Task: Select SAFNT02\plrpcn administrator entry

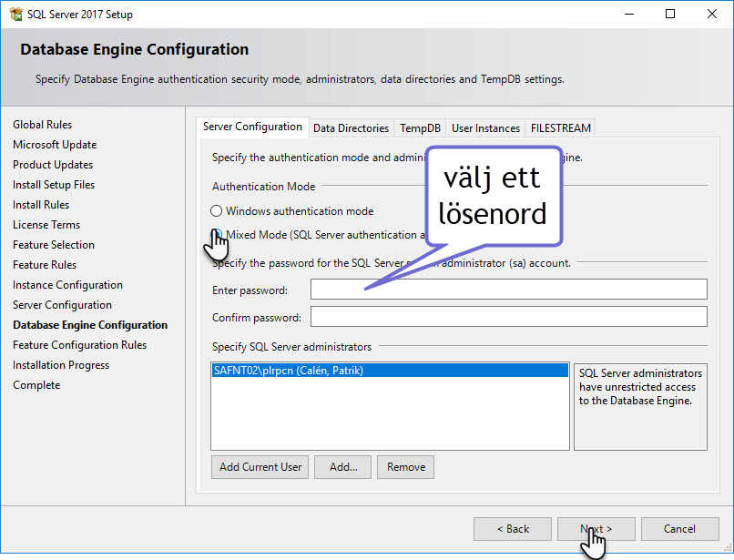Action: [390, 371]
